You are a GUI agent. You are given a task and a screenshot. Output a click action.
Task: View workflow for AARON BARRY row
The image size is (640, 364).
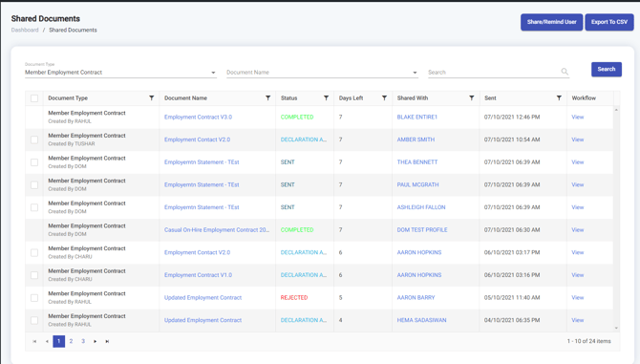click(x=578, y=297)
